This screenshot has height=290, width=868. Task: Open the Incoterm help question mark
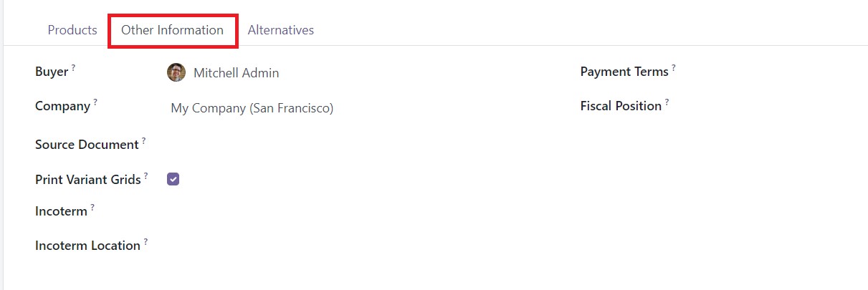92,208
